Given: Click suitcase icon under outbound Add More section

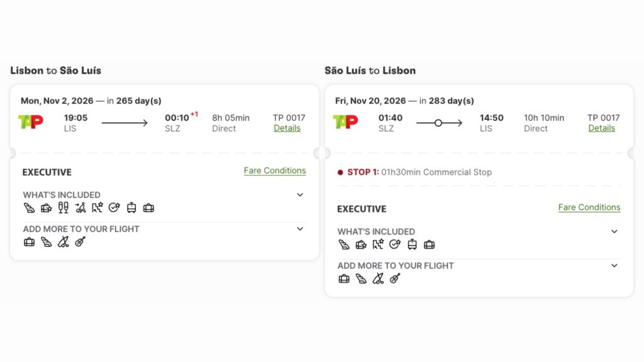Looking at the screenshot, I should tap(29, 242).
